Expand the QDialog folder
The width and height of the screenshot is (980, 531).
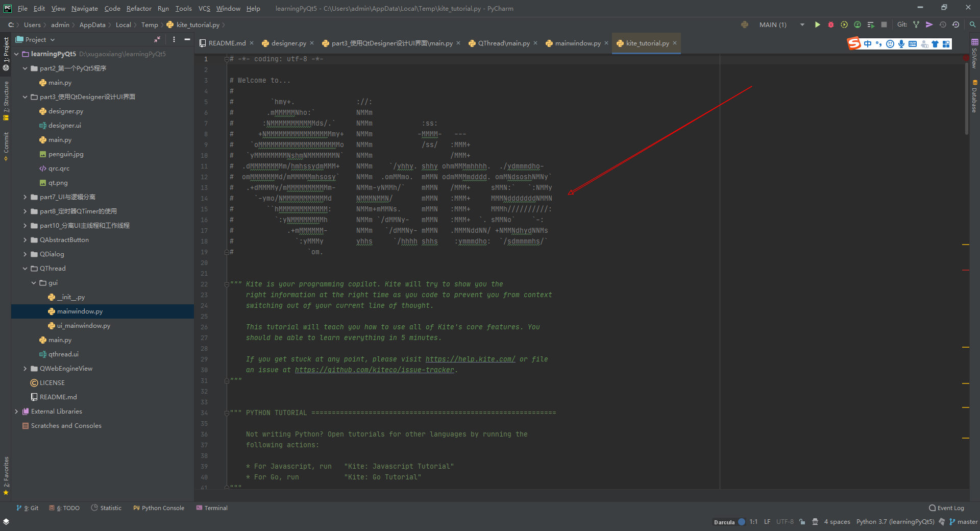(25, 254)
